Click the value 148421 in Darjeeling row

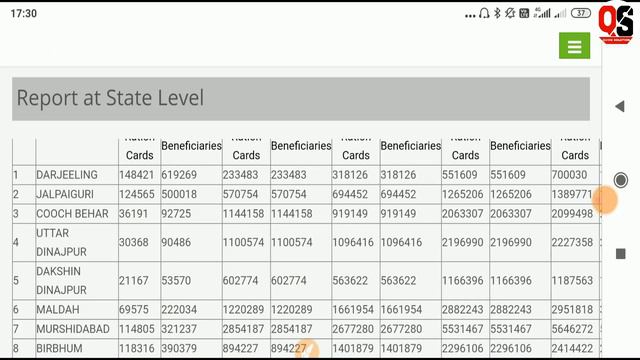(136, 175)
